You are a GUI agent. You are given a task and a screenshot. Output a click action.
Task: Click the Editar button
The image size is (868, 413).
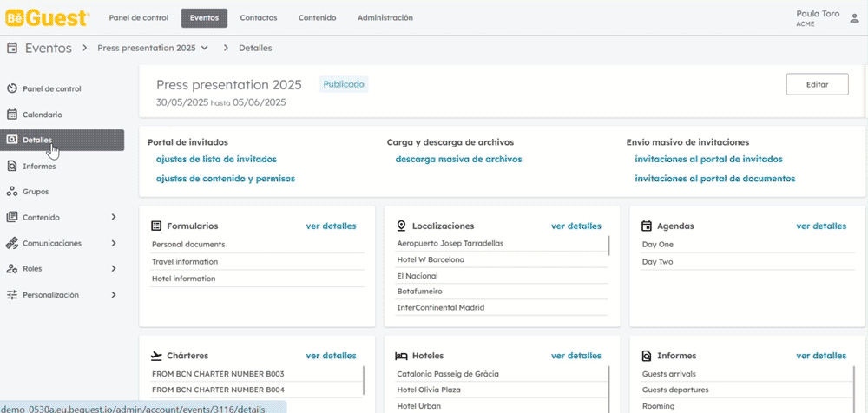coord(817,85)
